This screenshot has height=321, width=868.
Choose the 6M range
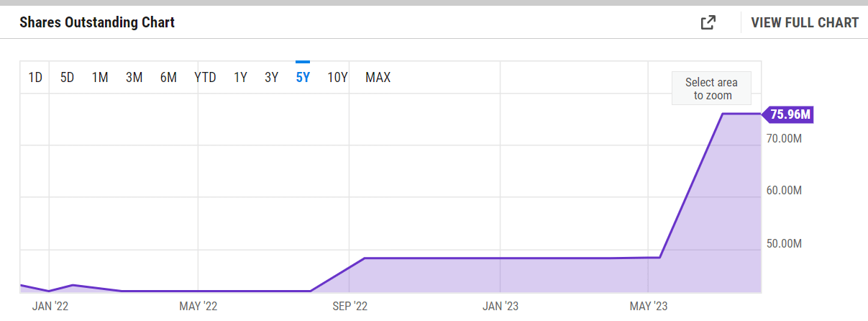[x=168, y=77]
